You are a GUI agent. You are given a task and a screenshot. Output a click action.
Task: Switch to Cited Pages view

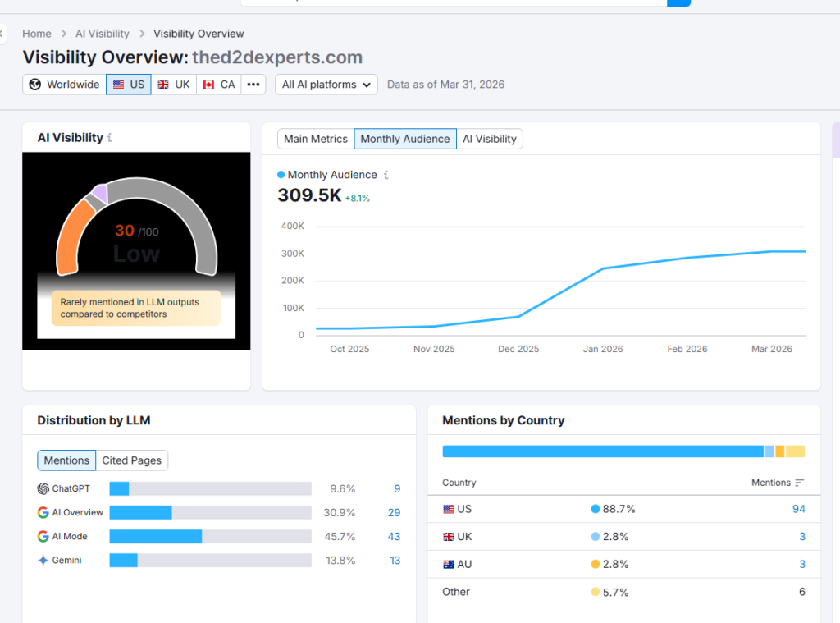(x=132, y=460)
